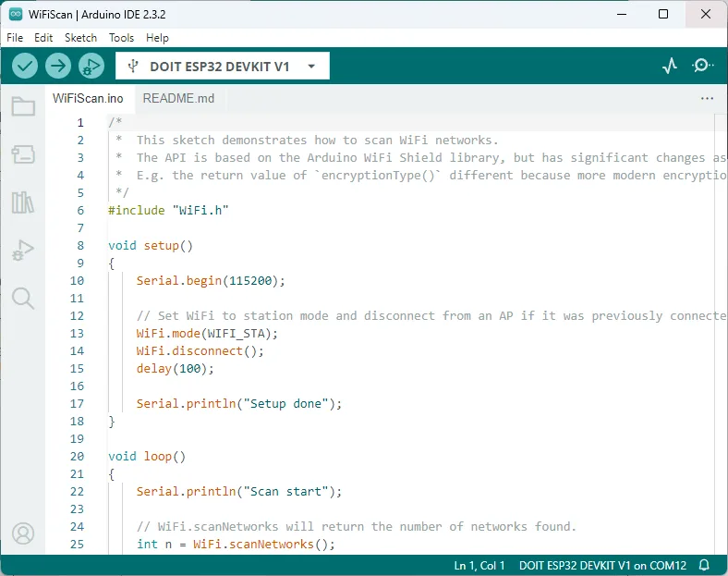Open the Boards Manager sidebar
This screenshot has width=728, height=576.
[x=23, y=154]
